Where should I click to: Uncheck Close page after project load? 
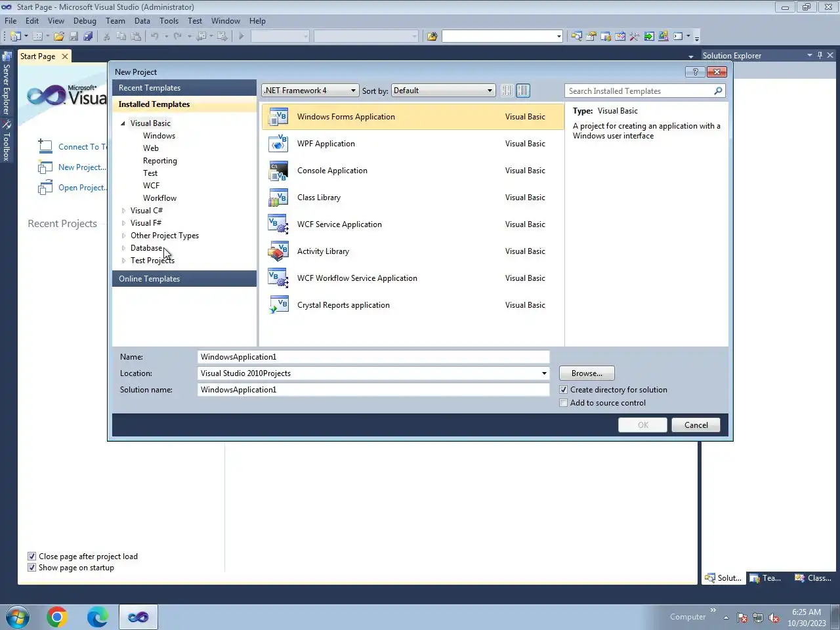[31, 556]
